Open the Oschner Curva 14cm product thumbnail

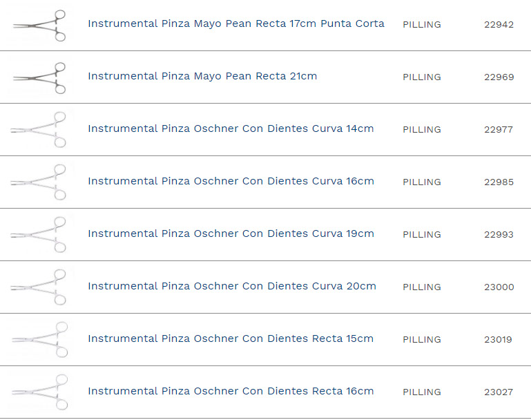coord(40,129)
